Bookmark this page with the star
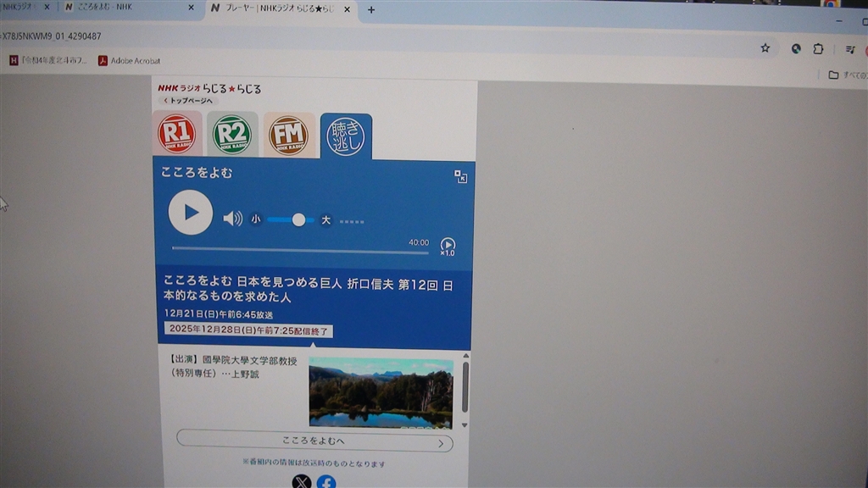The image size is (868, 488). point(765,48)
